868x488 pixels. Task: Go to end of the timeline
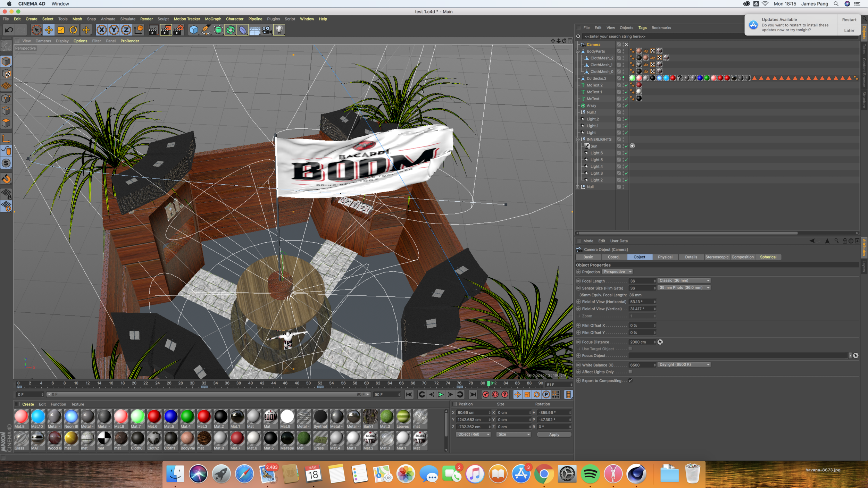[473, 394]
